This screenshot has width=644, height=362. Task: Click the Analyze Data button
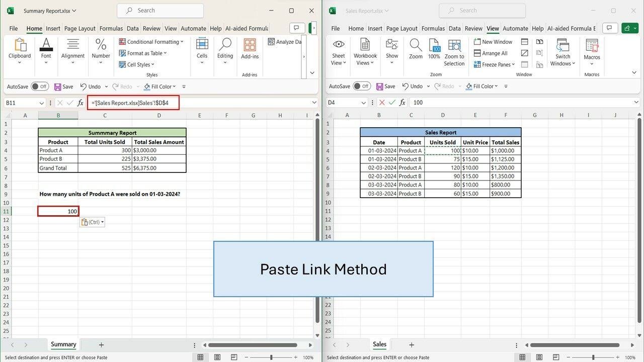[x=285, y=42]
